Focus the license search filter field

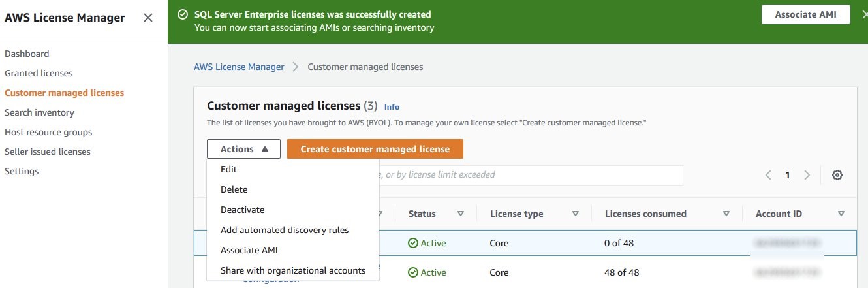pos(531,175)
